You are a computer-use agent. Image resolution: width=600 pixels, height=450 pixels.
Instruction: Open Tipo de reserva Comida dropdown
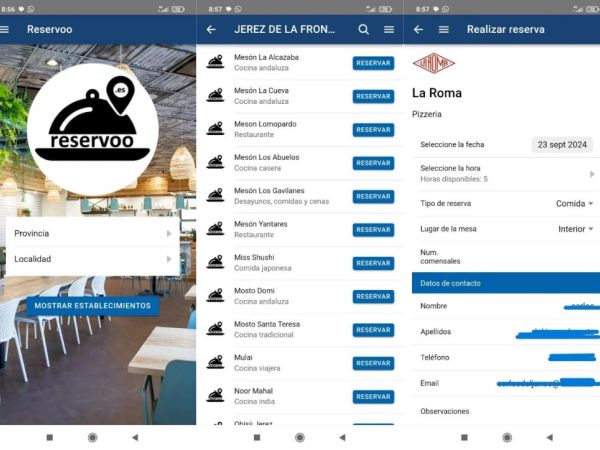pos(574,204)
